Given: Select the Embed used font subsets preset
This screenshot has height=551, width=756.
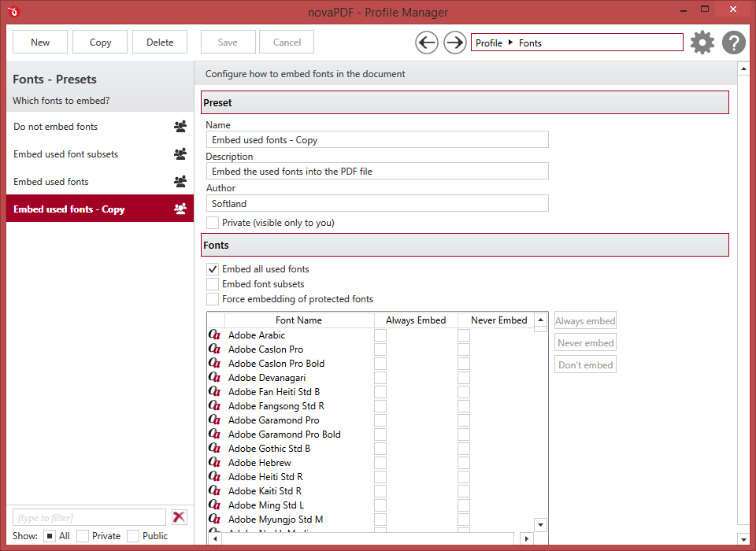Looking at the screenshot, I should point(100,153).
